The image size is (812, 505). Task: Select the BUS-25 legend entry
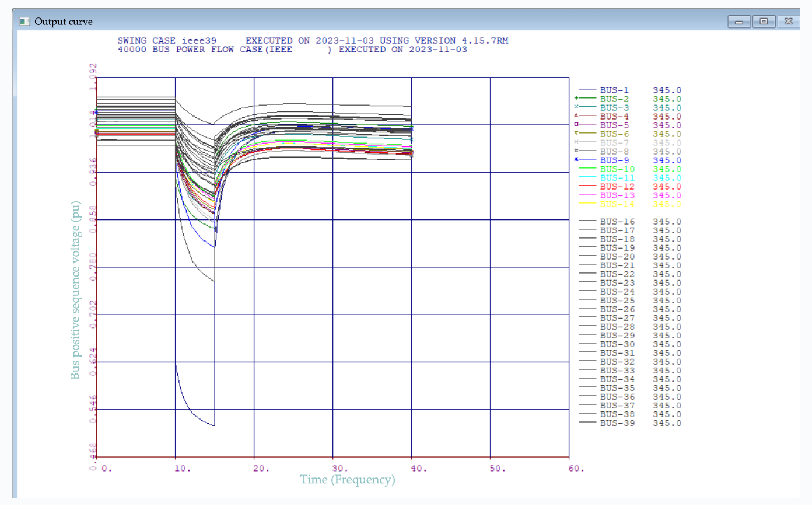(630, 301)
